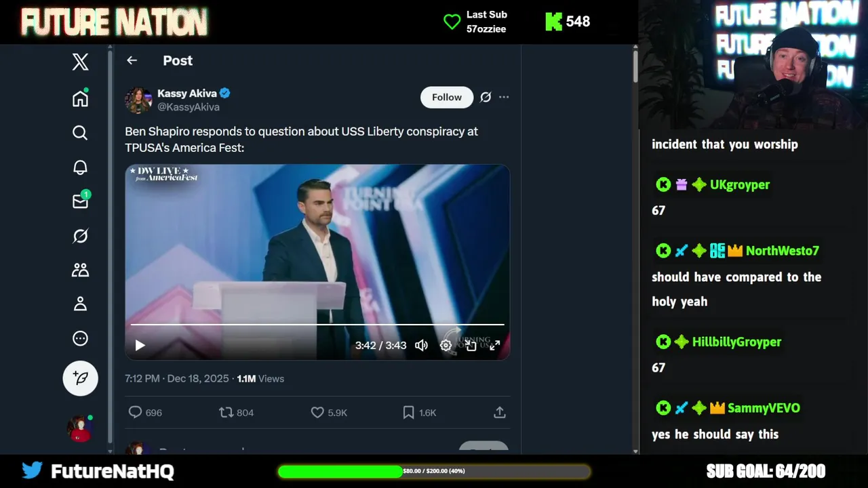Viewport: 868px width, 488px height.
Task: Click the FUTURE NATION stream logo
Action: (114, 22)
